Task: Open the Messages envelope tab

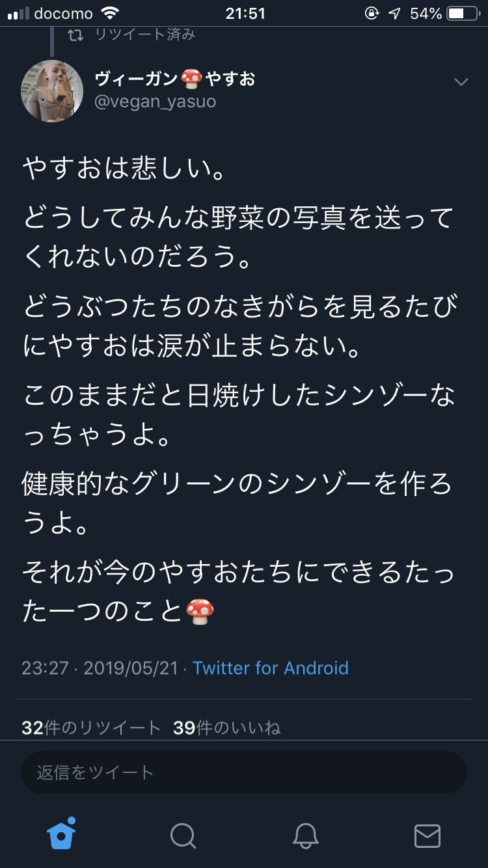Action: pos(427,836)
